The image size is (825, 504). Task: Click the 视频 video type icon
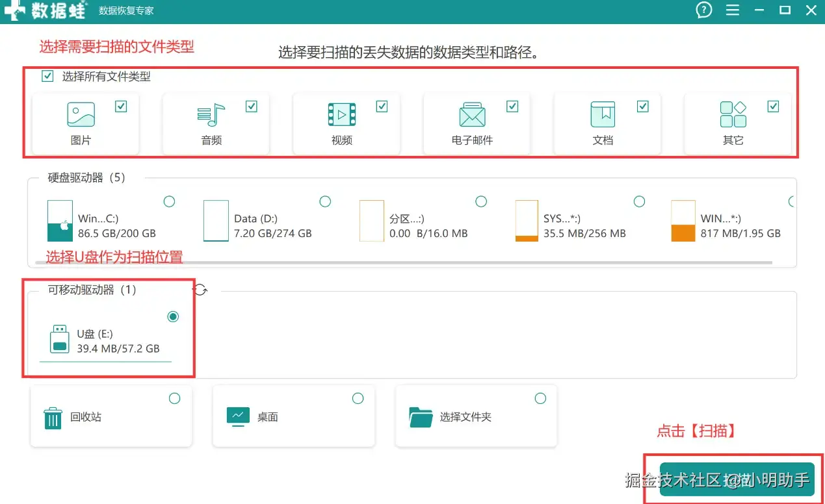pyautogui.click(x=341, y=114)
